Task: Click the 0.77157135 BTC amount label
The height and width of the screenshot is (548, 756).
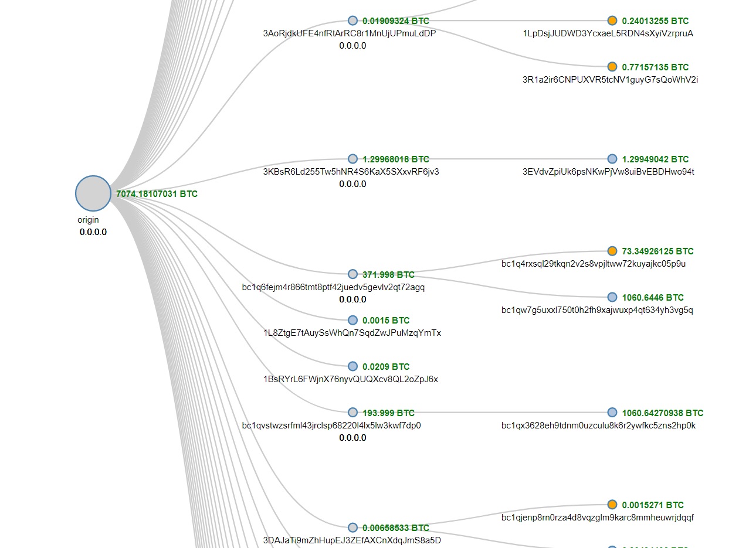Action: point(656,67)
